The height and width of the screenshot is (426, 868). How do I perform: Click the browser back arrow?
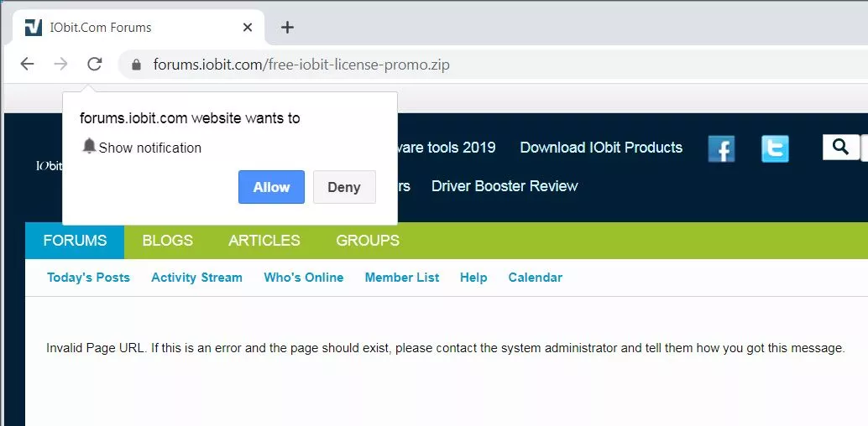(x=27, y=65)
